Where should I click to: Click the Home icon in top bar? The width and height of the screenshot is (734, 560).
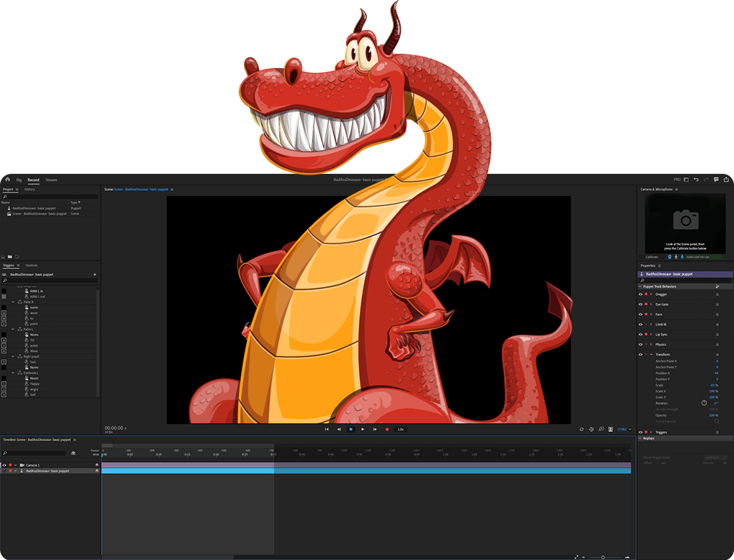click(x=7, y=180)
